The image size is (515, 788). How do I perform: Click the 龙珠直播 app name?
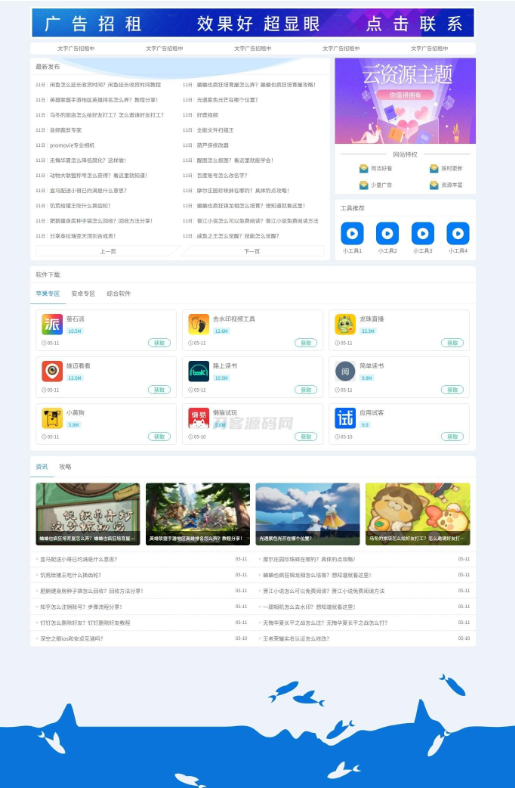pyautogui.click(x=372, y=319)
